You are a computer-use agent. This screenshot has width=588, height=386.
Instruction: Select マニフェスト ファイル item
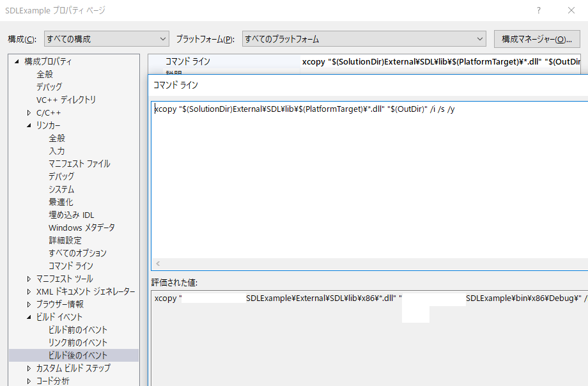79,164
